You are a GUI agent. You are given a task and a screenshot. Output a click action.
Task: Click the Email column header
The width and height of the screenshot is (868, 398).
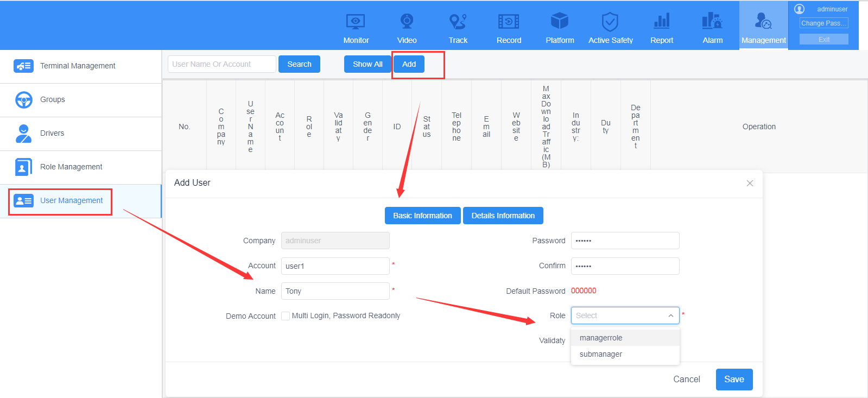486,127
